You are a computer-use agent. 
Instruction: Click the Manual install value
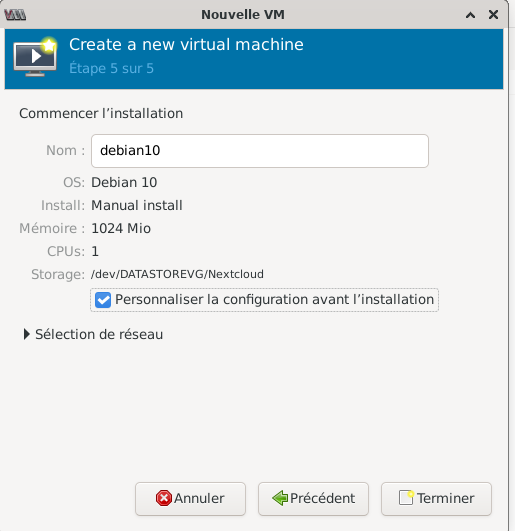[137, 206]
